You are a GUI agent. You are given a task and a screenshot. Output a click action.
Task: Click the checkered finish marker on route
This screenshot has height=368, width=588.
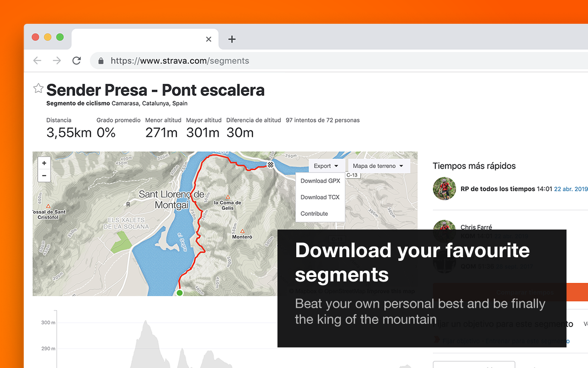tap(271, 165)
